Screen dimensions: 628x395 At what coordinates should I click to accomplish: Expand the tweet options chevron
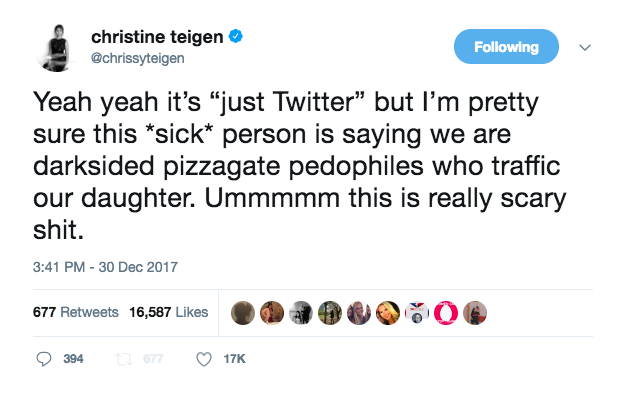click(585, 48)
